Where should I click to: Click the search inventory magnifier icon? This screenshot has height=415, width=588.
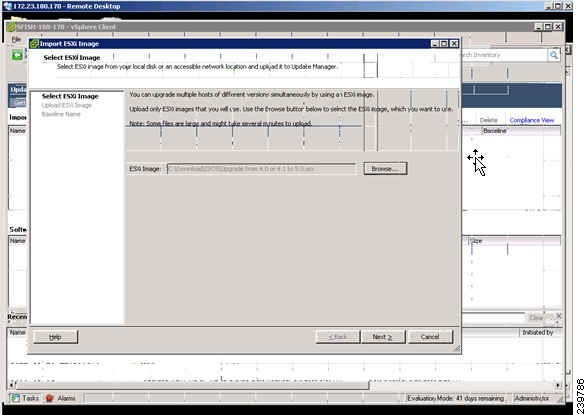coord(554,55)
